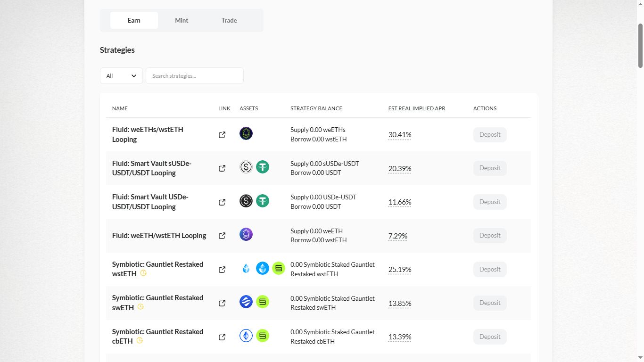Viewport: 644px width, 362px height.
Task: Switch to the Mint tab
Action: click(x=182, y=20)
